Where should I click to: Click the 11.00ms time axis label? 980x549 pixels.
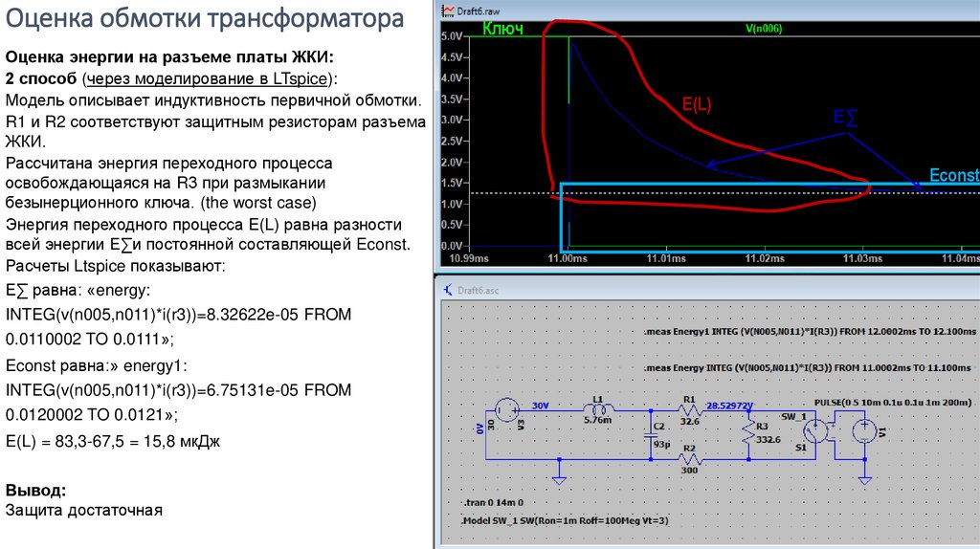(568, 258)
